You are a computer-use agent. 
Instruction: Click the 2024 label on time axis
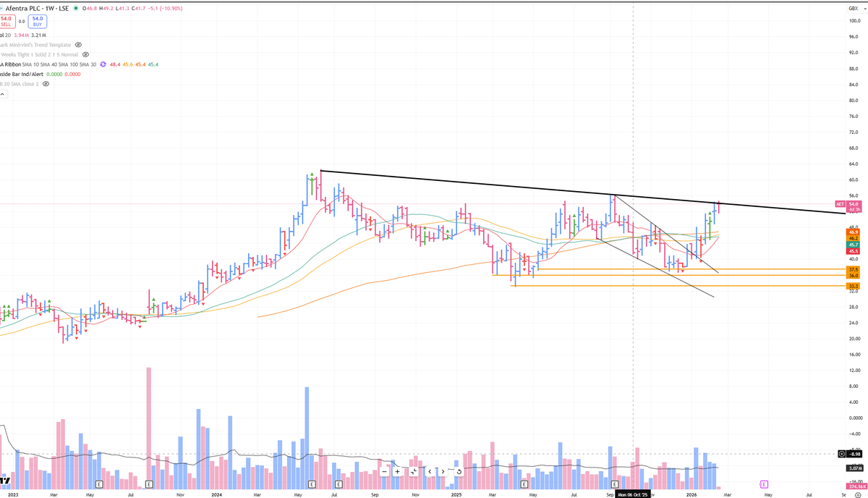pyautogui.click(x=216, y=494)
